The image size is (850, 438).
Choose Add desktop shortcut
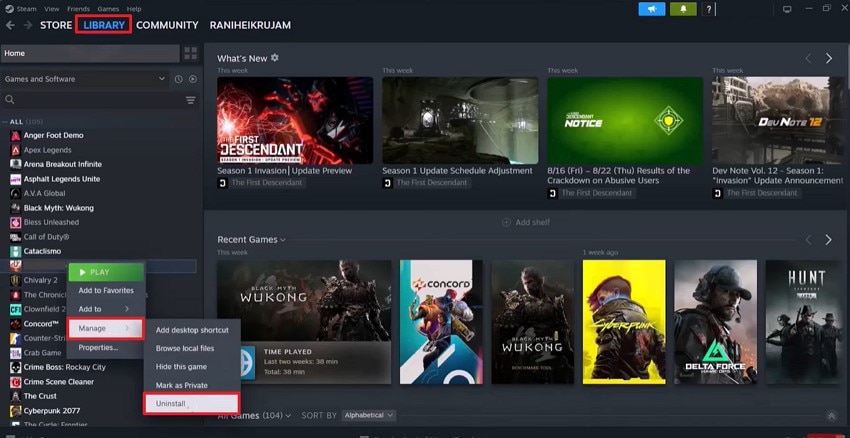(x=192, y=330)
